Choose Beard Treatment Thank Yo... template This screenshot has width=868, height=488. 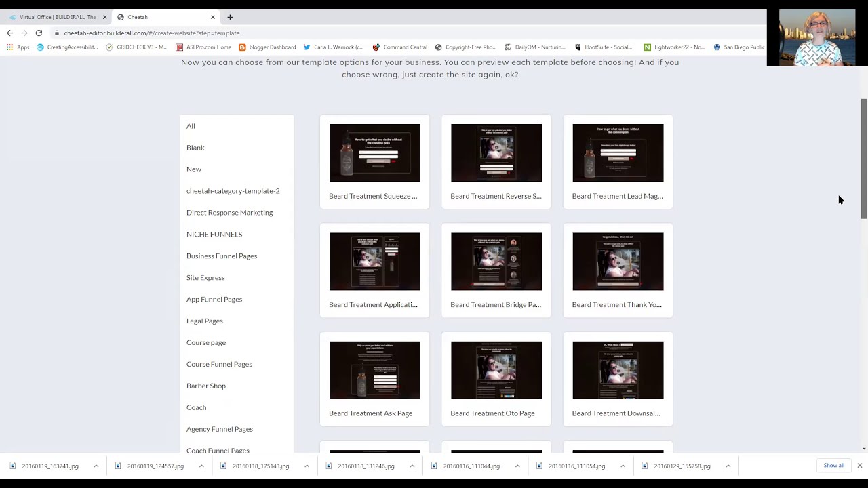(x=618, y=270)
